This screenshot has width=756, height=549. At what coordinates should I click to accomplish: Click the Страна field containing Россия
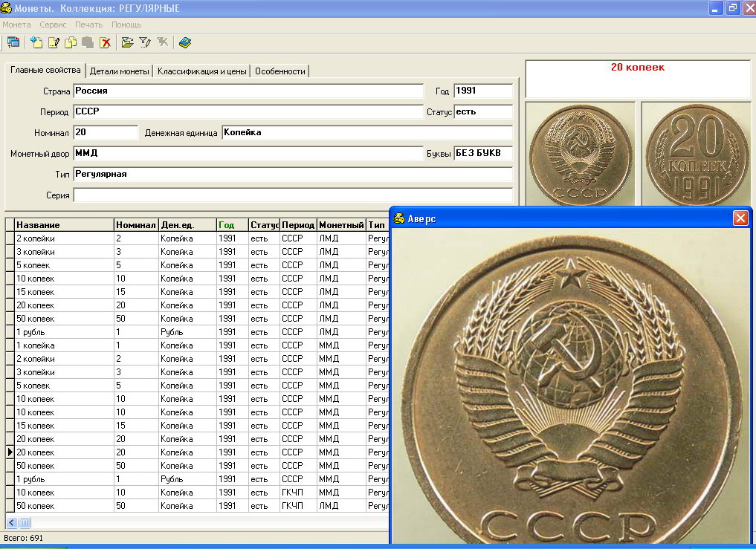pos(248,91)
